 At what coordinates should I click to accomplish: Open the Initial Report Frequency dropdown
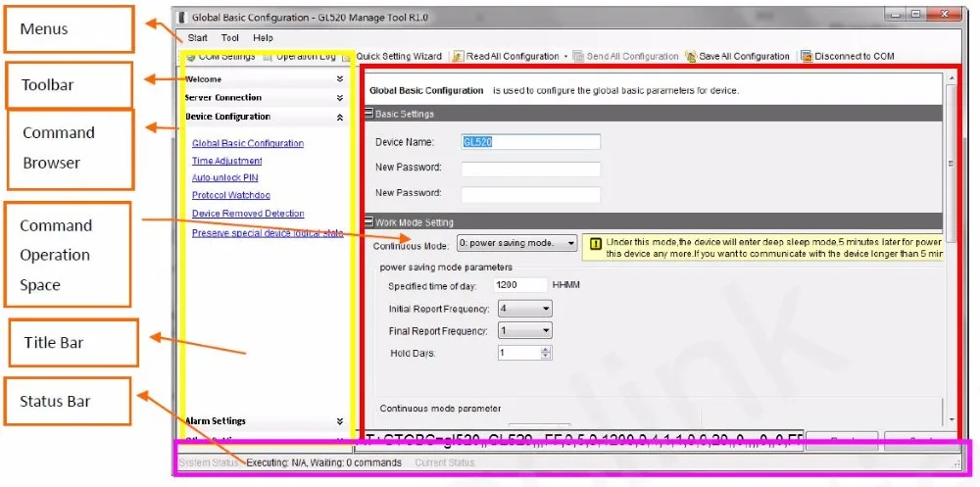pos(525,309)
